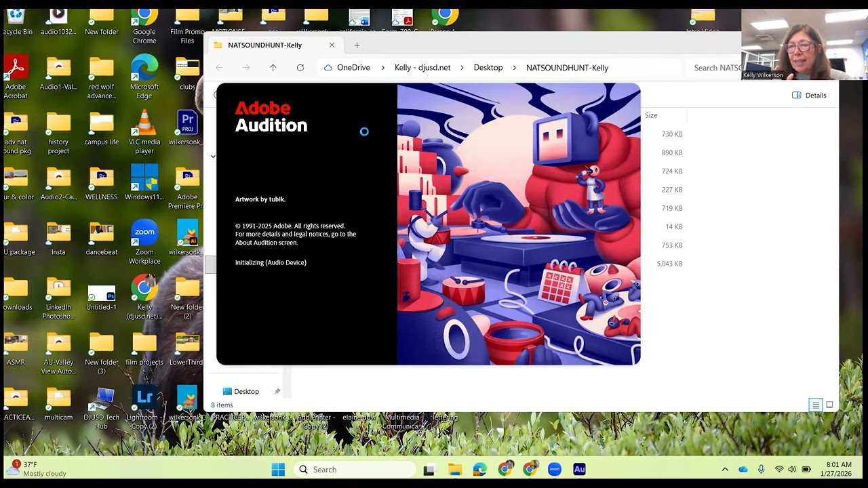This screenshot has height=488, width=868.
Task: Expand chevron after Kelly - djusd.net breadcrumb
Action: 462,68
